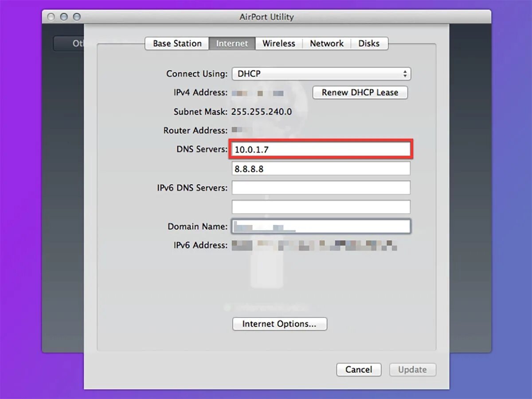Click the IPv6 Address label
The height and width of the screenshot is (399, 532).
click(200, 245)
